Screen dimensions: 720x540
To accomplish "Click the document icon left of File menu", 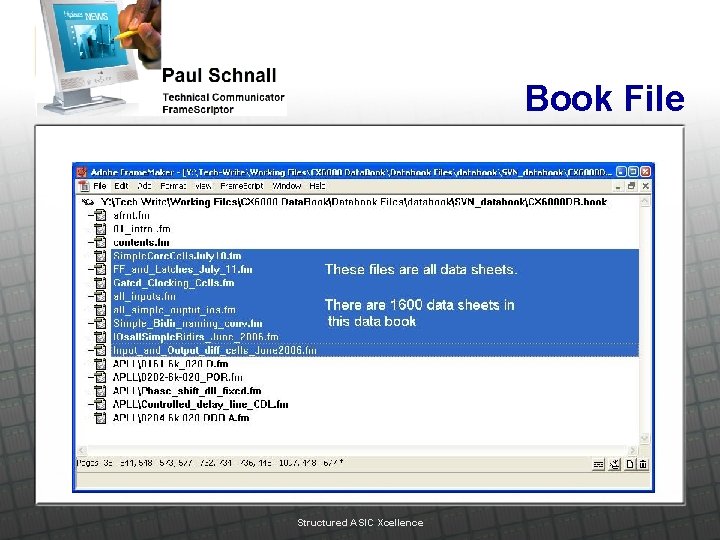I will point(84,186).
